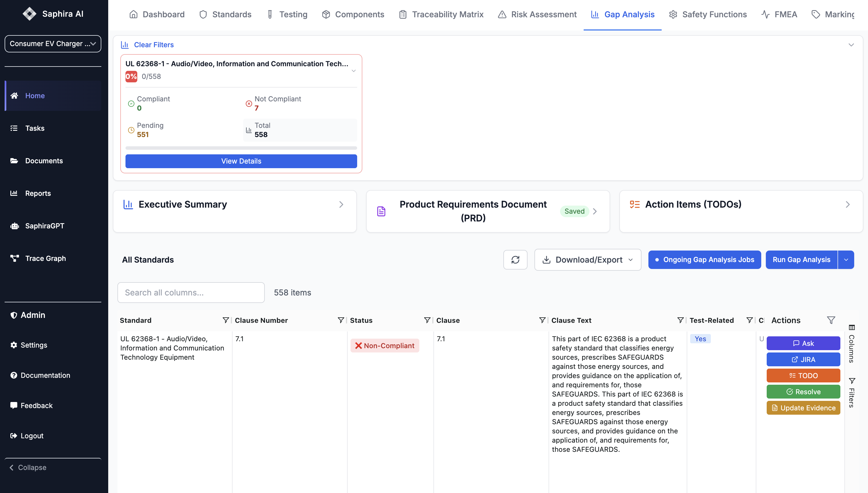Image resolution: width=868 pixels, height=493 pixels.
Task: Open the Run Gap Analysis dropdown arrow
Action: (x=846, y=260)
